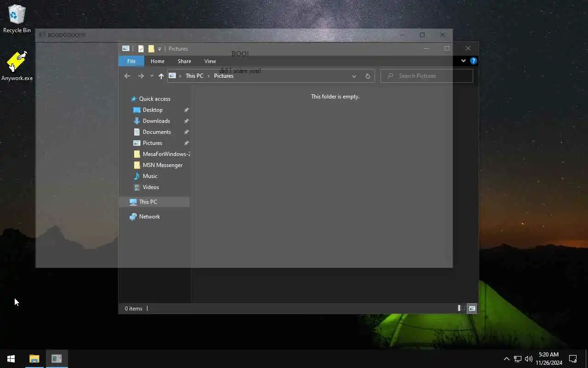Open the taskbar clock and date
The image size is (588, 368).
(x=548, y=359)
